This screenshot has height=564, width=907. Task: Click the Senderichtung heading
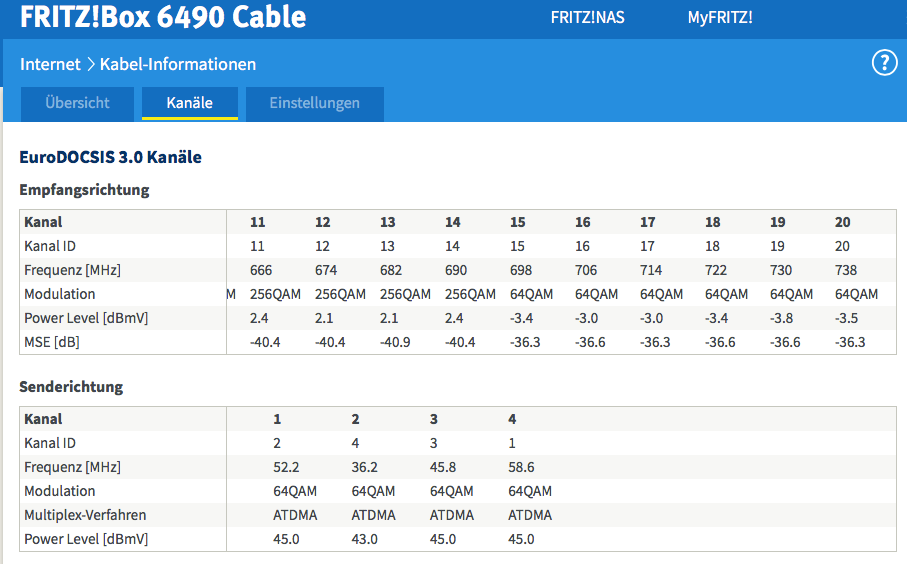[71, 386]
